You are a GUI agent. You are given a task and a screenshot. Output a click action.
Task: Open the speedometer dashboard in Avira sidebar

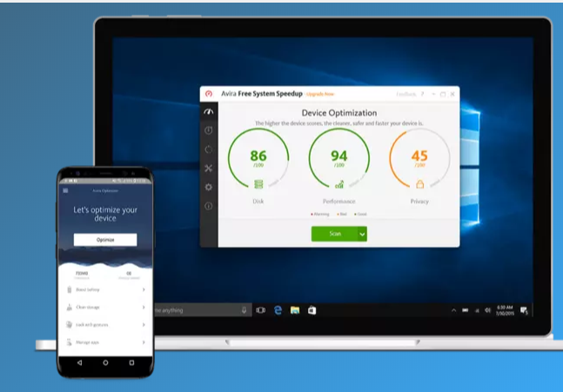tap(209, 112)
